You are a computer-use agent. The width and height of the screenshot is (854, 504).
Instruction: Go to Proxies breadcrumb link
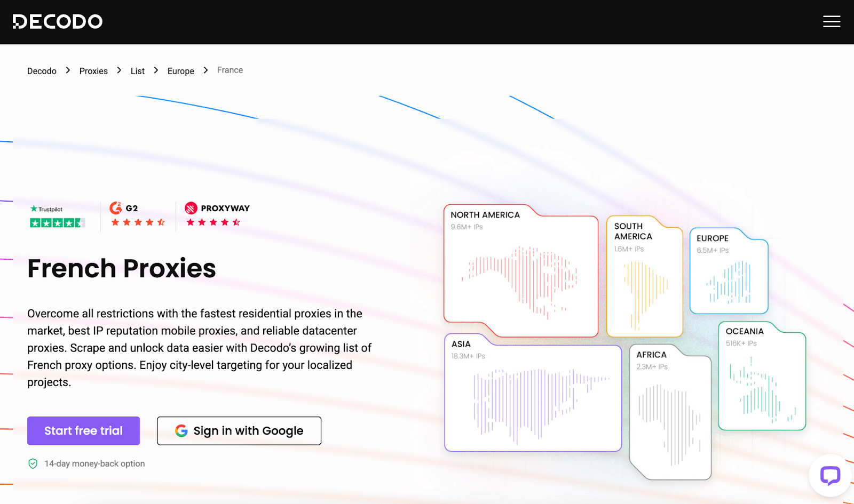93,71
